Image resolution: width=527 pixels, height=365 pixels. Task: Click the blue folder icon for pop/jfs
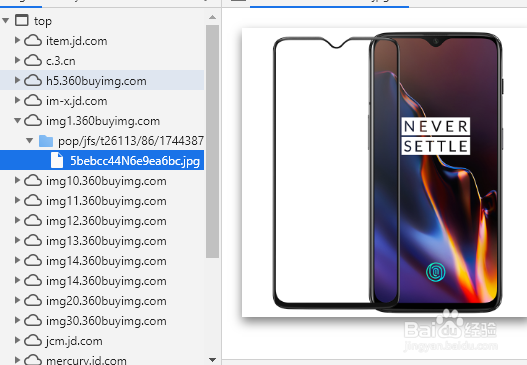[46, 141]
